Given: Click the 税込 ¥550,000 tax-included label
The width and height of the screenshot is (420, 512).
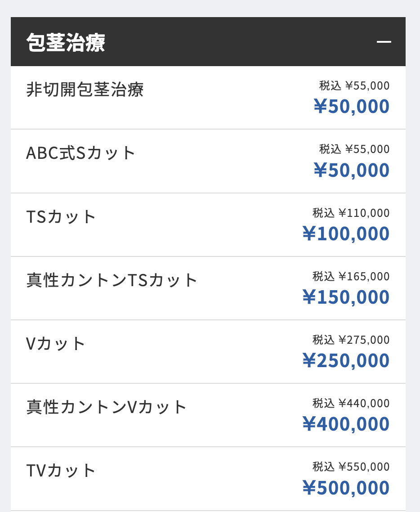Looking at the screenshot, I should pos(351,467).
